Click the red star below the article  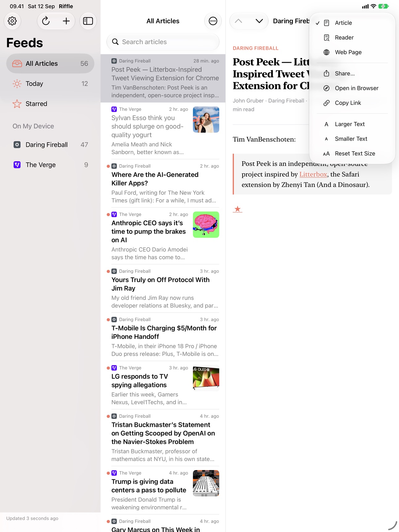point(238,209)
